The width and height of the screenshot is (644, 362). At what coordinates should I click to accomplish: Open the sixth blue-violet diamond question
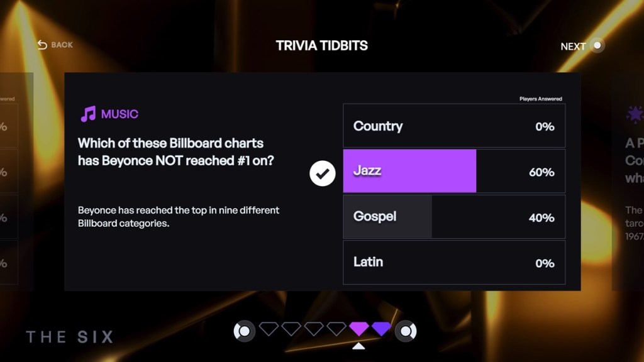[381, 329]
